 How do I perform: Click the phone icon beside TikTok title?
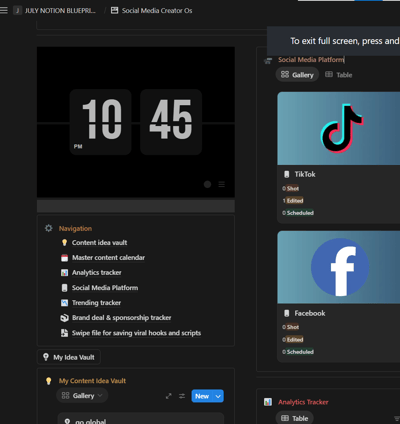coord(287,174)
